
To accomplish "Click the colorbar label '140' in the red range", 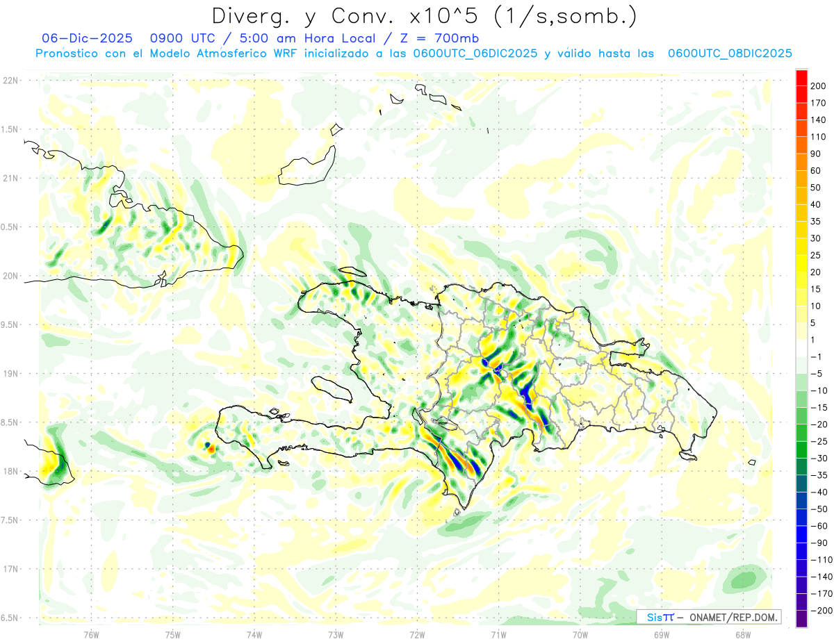I will (x=818, y=119).
